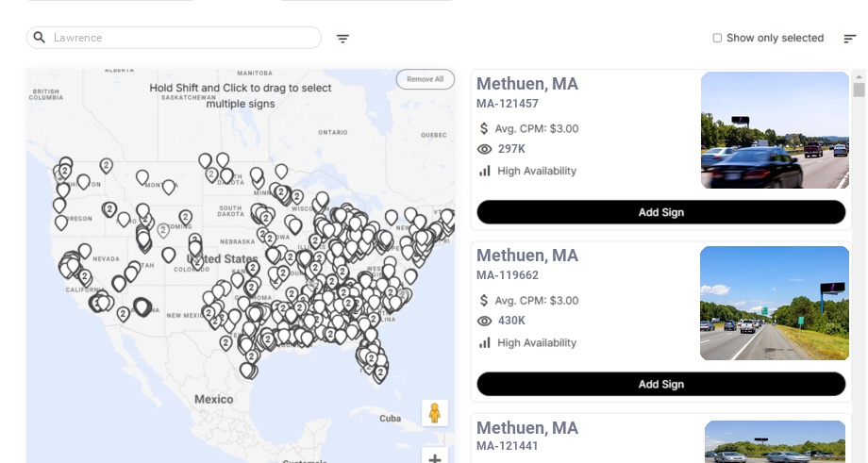The width and height of the screenshot is (868, 463).
Task: Zoom in the map with plus button
Action: coord(435,458)
